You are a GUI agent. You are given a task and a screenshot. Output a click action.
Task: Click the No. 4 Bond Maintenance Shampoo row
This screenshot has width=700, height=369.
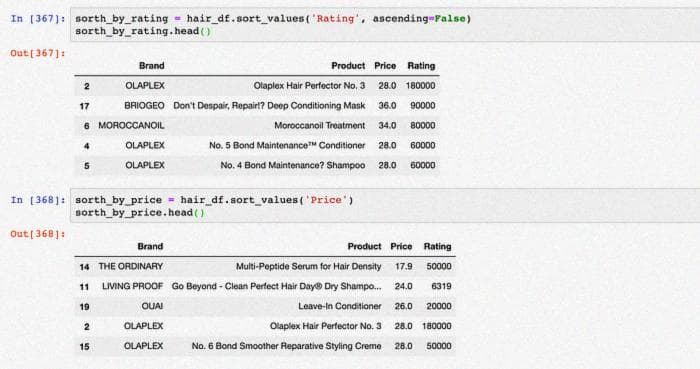[x=257, y=166]
